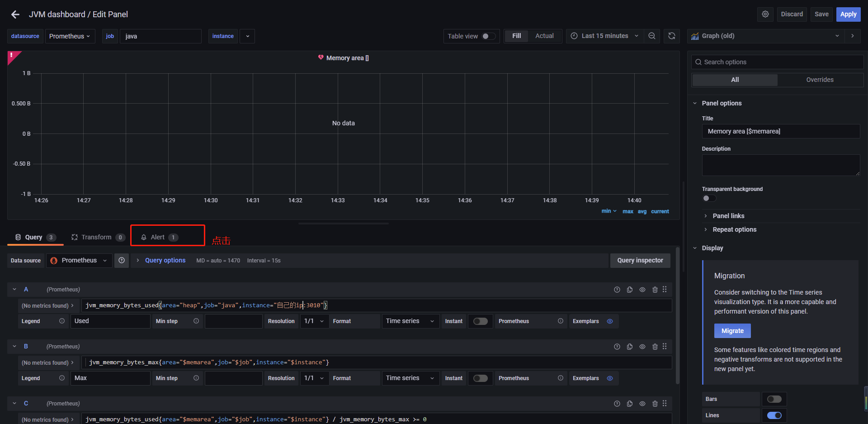Screen dimensions: 868x424
Task: Open help icon for query C
Action: (617, 404)
